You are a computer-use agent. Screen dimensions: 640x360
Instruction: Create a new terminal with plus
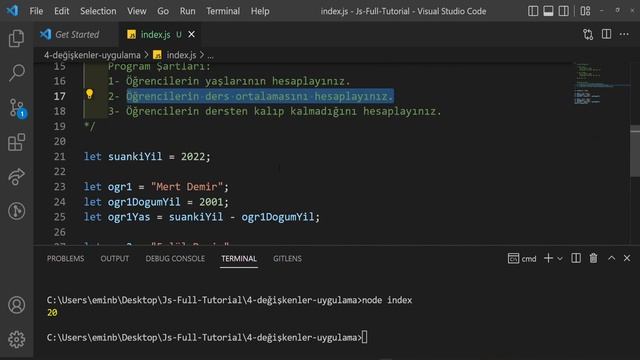click(548, 258)
